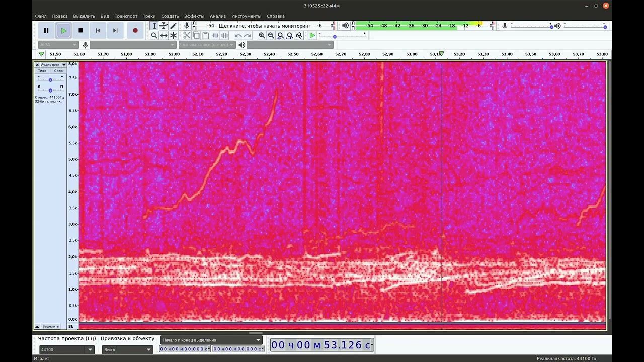
Task: Silence the selected audio
Action: coord(225,35)
